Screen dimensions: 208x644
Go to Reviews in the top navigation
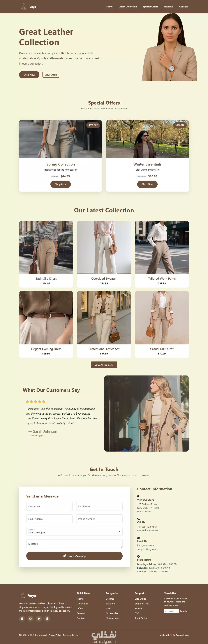tap(168, 7)
